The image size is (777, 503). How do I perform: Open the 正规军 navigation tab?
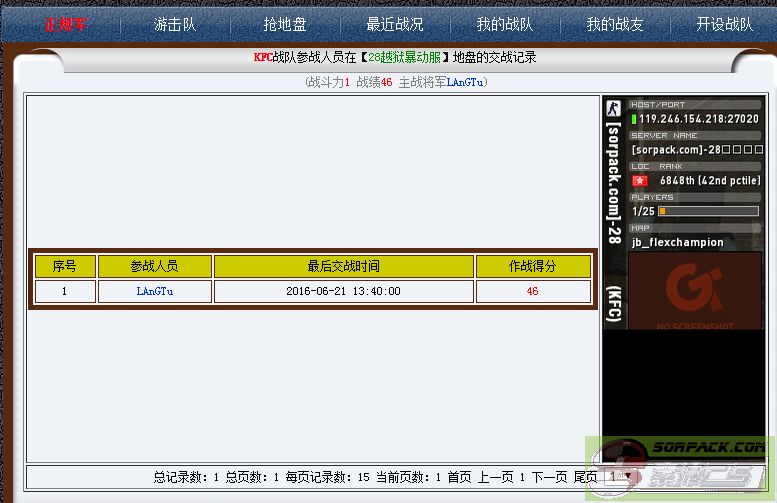[65, 24]
